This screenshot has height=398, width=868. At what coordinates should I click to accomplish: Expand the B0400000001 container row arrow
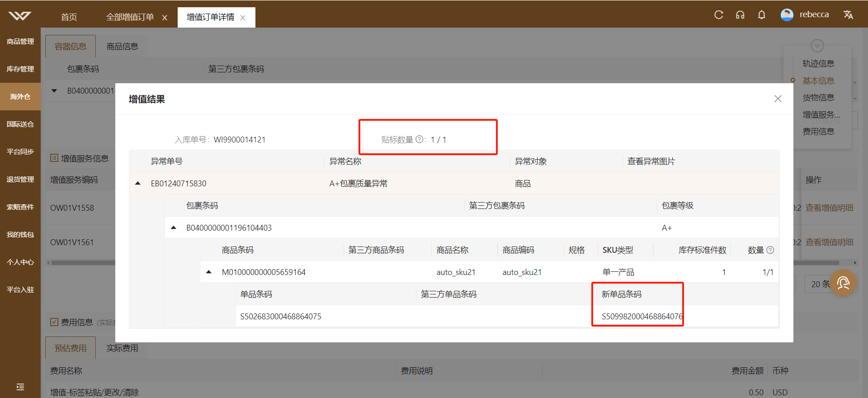click(54, 91)
